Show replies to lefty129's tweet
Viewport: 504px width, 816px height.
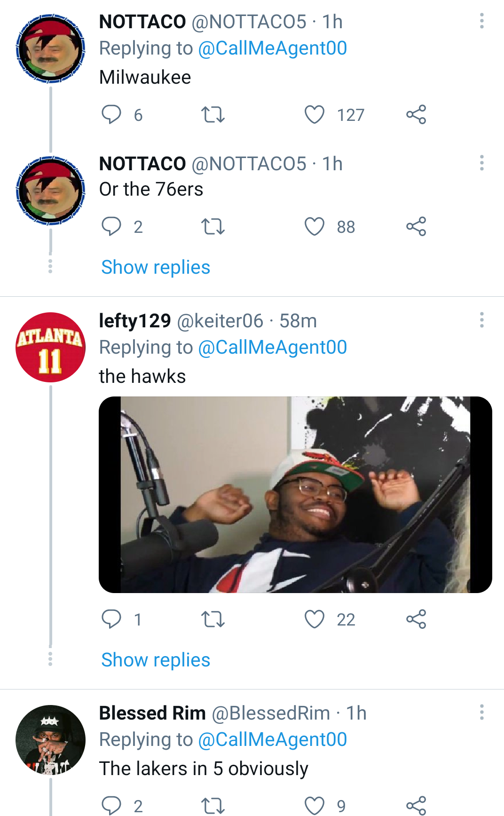[156, 660]
